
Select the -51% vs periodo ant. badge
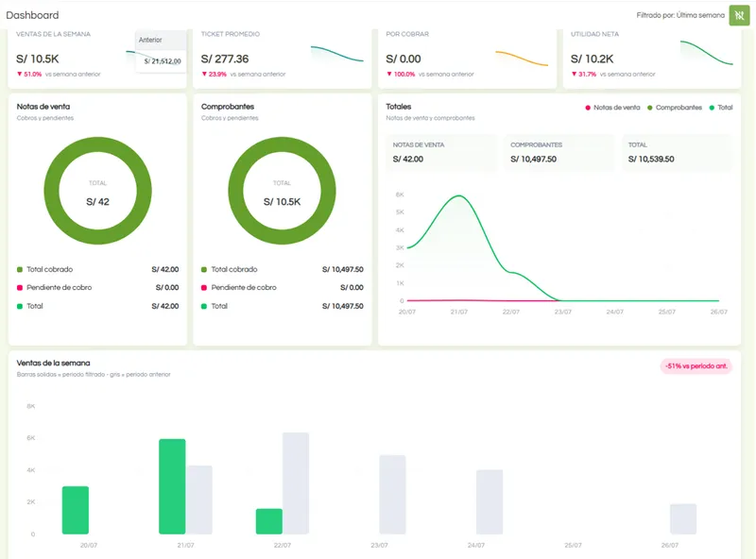696,366
